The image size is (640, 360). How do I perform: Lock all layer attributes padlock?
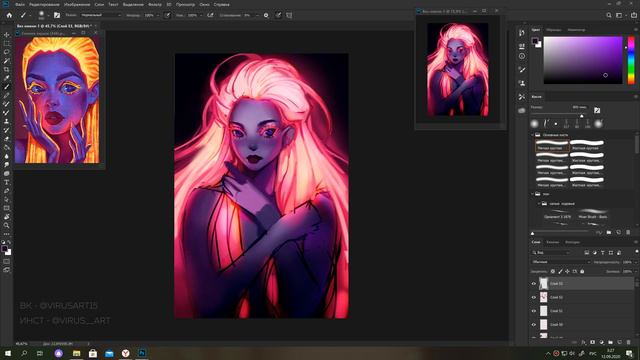click(582, 271)
